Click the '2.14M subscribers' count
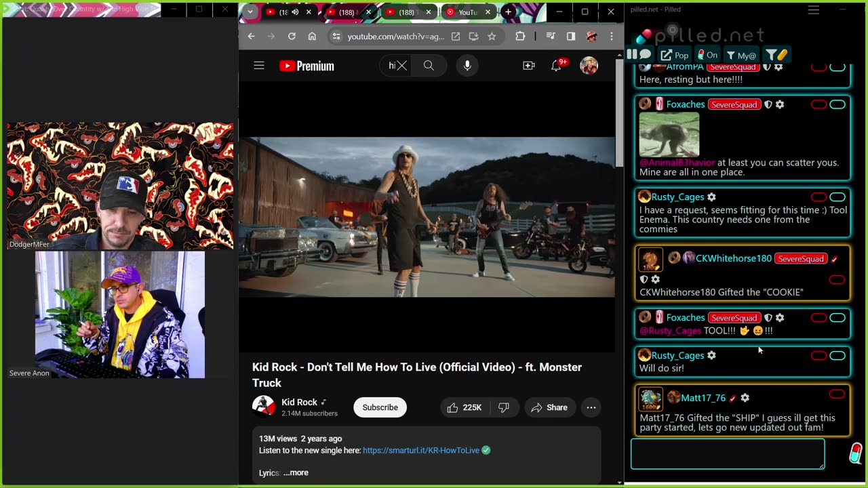This screenshot has width=868, height=488. [309, 413]
